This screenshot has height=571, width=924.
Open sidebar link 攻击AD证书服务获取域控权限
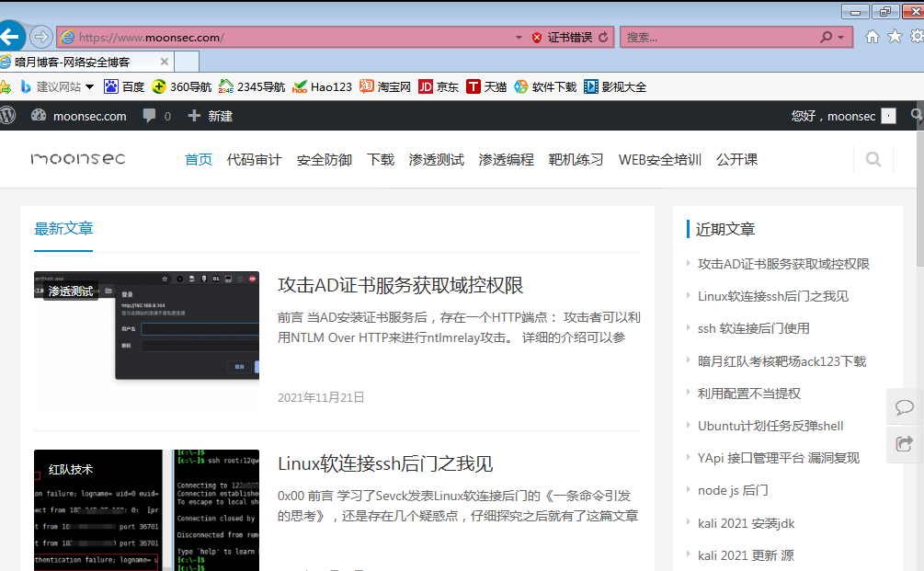click(x=783, y=264)
